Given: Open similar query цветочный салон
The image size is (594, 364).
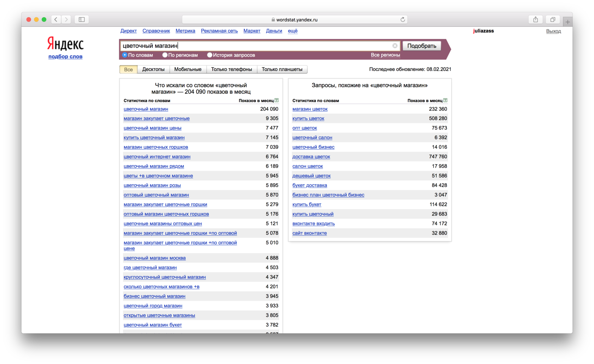Looking at the screenshot, I should pyautogui.click(x=312, y=137).
